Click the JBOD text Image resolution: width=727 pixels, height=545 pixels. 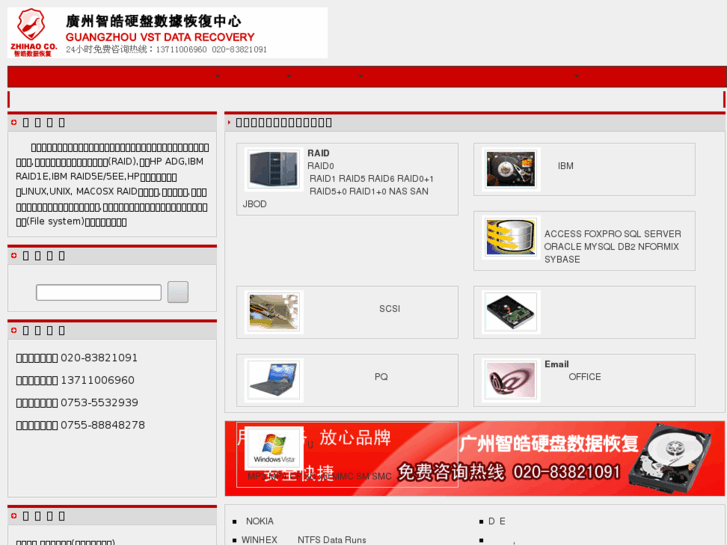[x=255, y=204]
